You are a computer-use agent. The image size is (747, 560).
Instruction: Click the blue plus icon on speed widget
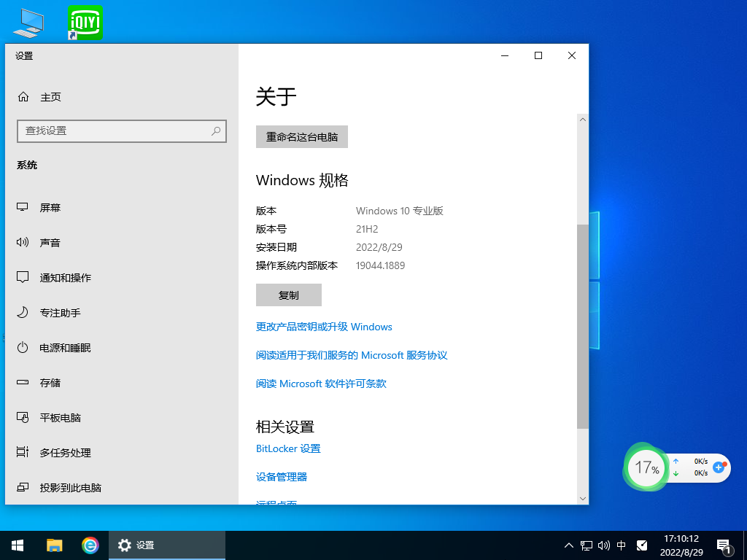719,467
